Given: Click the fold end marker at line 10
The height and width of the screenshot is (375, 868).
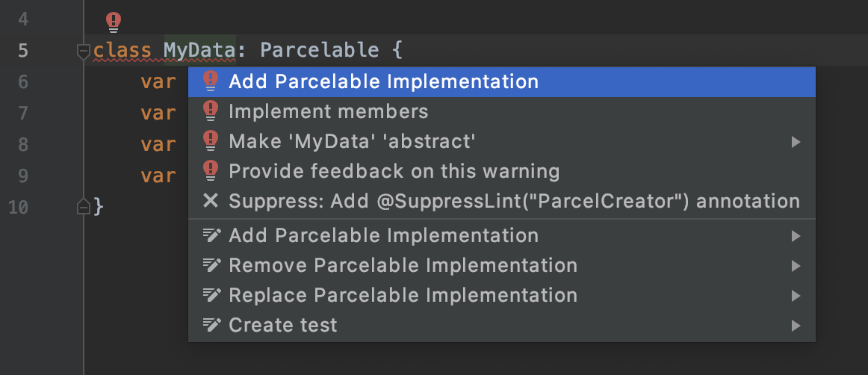Looking at the screenshot, I should [x=83, y=207].
